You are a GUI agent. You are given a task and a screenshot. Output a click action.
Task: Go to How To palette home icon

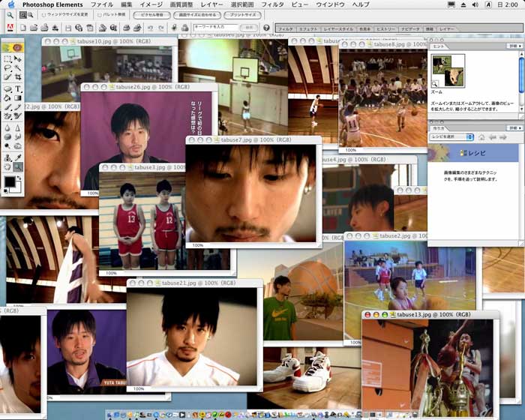481,137
